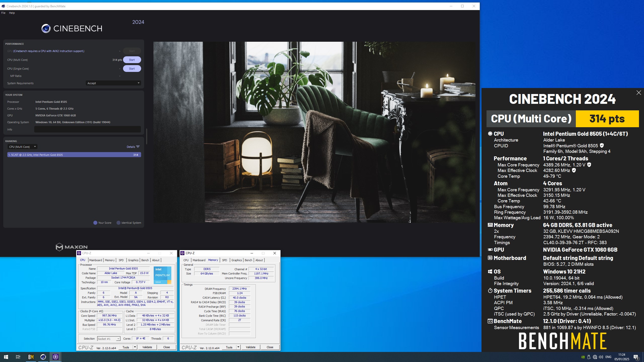Open the Action Center notification icon

pyautogui.click(x=636, y=357)
